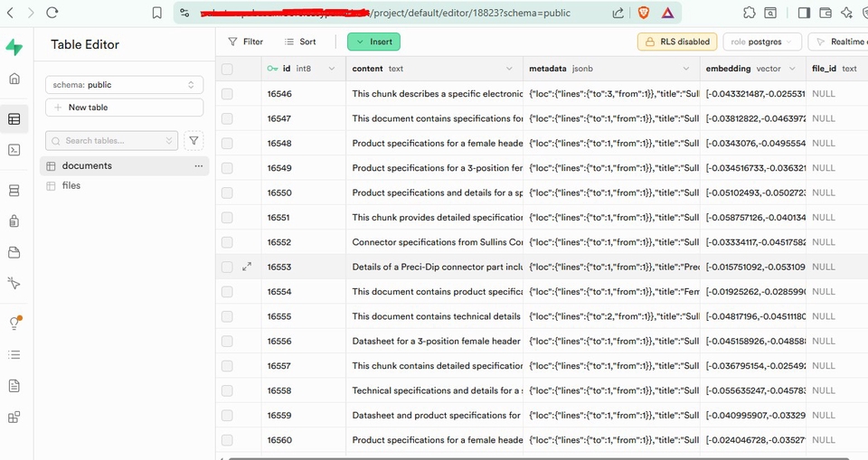Open Brave Shields lion icon
The height and width of the screenshot is (460, 868).
coord(643,13)
